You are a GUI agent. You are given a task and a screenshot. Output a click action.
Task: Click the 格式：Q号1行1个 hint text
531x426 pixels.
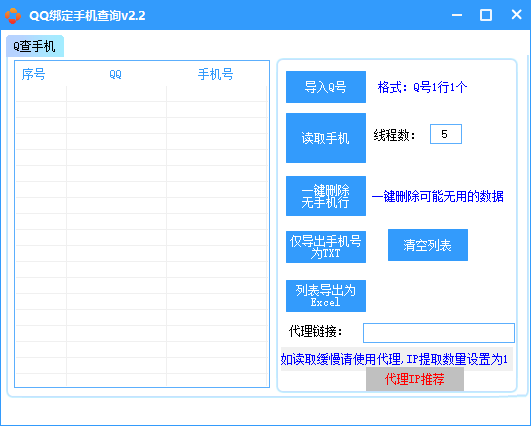(422, 87)
